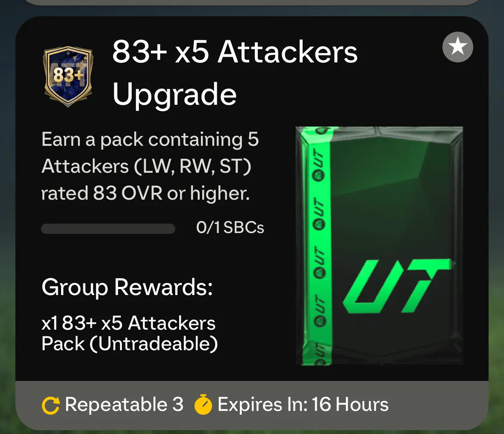Tap the gray footer bar right of Hours
The image size is (504, 434).
click(437, 404)
